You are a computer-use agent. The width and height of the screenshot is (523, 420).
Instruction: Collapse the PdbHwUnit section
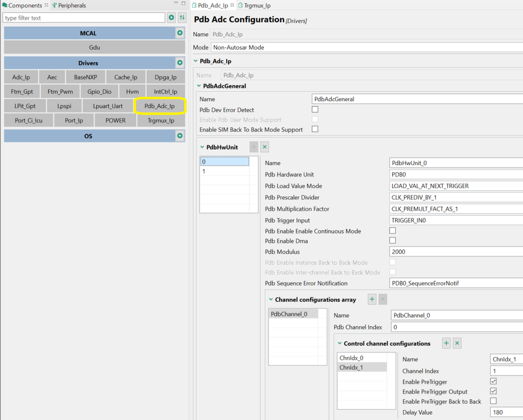pyautogui.click(x=202, y=147)
